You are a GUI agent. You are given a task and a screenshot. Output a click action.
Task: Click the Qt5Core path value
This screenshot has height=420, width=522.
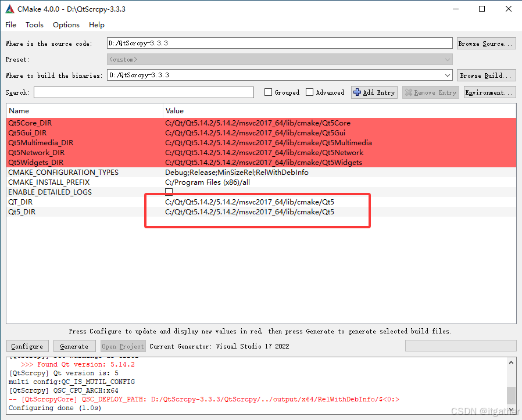[258, 123]
